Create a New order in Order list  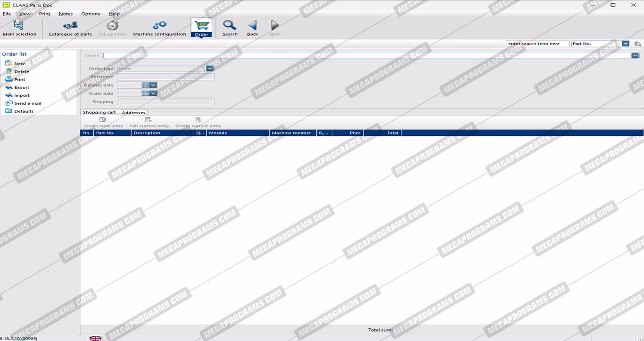[x=19, y=64]
